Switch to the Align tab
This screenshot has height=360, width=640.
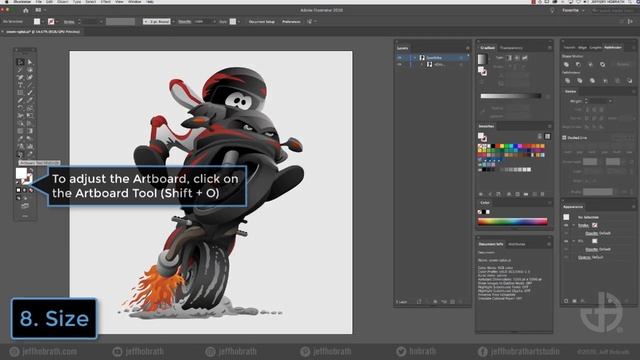pyautogui.click(x=582, y=47)
